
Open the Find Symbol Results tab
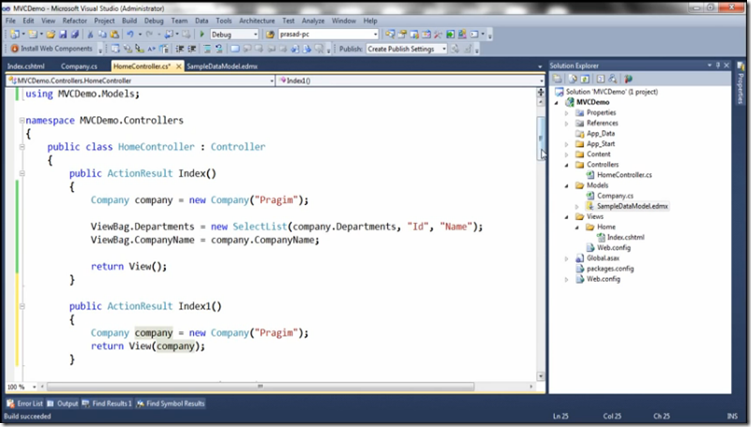pyautogui.click(x=171, y=404)
